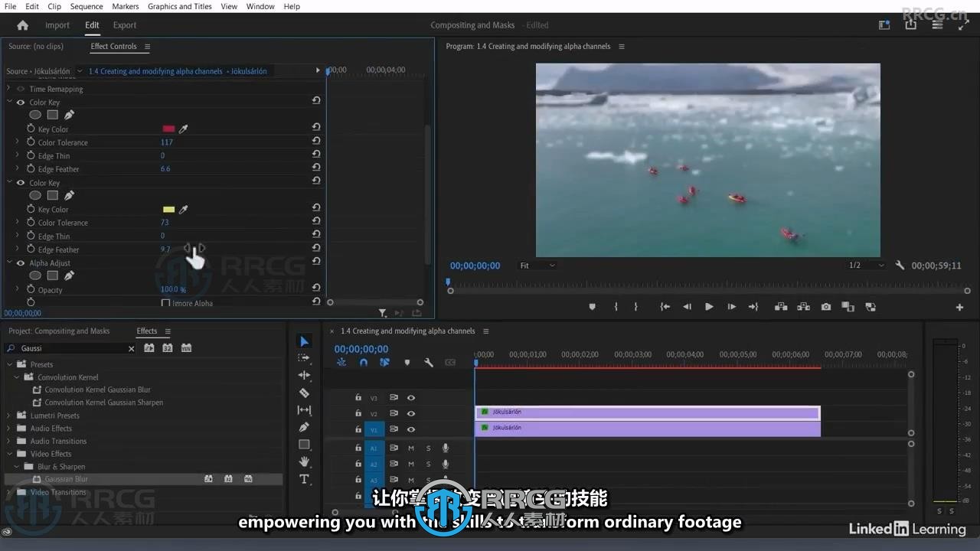Viewport: 980px width, 551px height.
Task: Open the Sequence menu
Action: coord(87,6)
